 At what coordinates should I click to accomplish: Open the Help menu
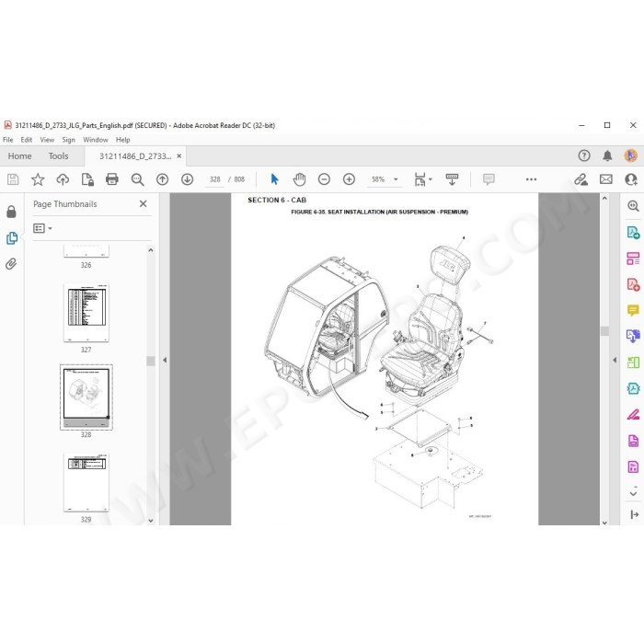pos(122,140)
